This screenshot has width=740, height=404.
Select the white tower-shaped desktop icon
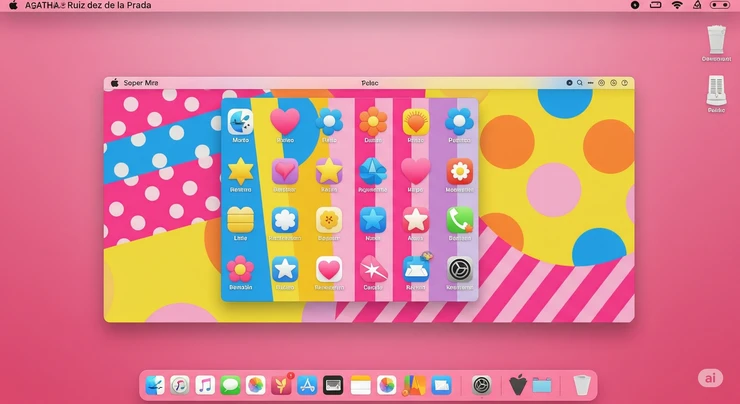coord(716,90)
